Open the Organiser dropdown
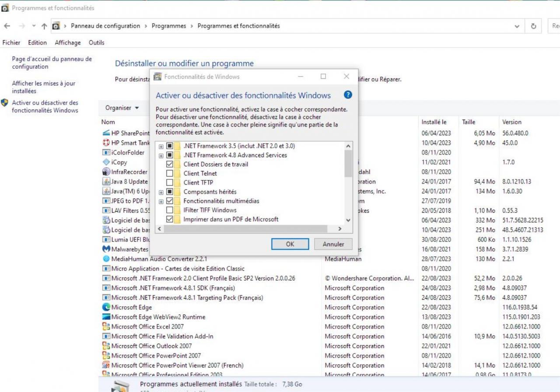Image resolution: width=560 pixels, height=392 pixels. coord(122,108)
